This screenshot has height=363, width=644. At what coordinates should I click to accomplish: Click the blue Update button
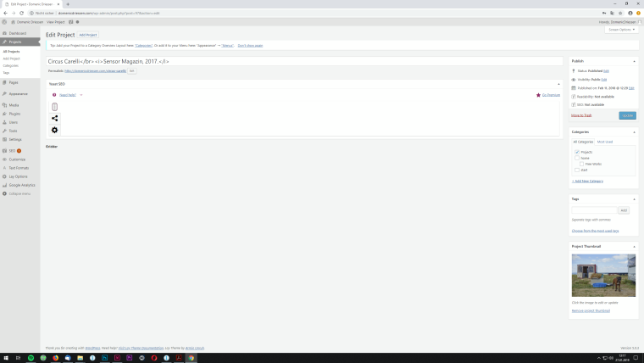click(628, 115)
